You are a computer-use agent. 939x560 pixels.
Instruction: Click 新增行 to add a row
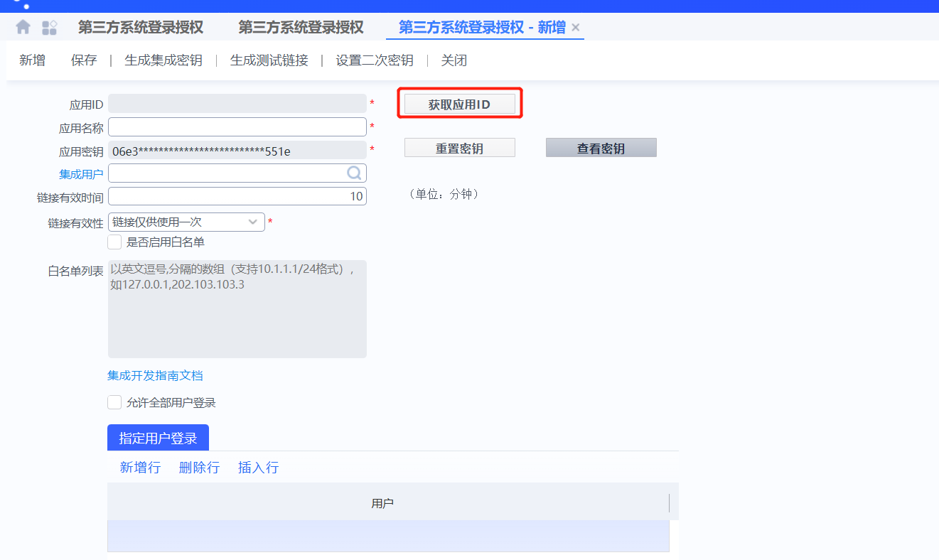coord(140,468)
